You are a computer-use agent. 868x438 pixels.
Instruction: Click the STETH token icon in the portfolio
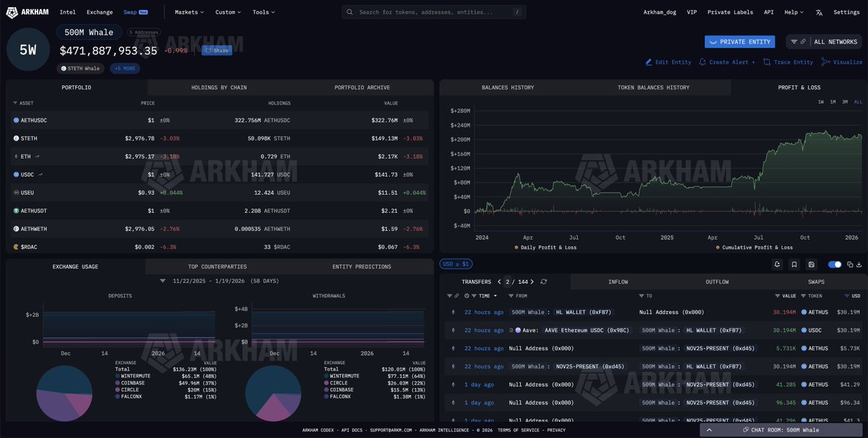(16, 138)
